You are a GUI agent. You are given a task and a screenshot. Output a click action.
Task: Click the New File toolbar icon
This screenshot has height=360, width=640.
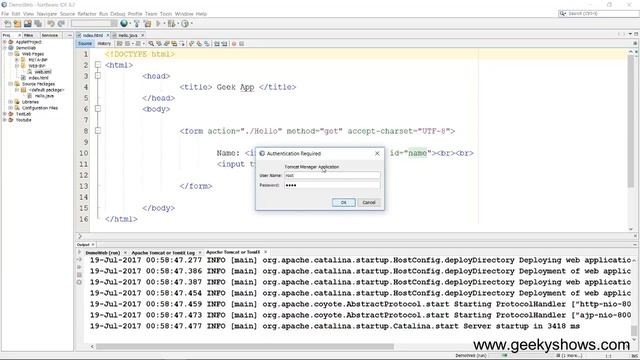[7, 24]
